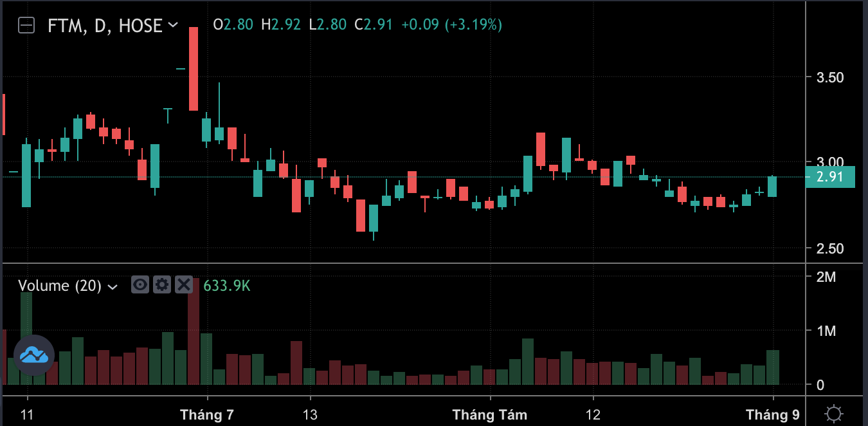
Task: Click the 2.91 current price label
Action: coord(829,177)
